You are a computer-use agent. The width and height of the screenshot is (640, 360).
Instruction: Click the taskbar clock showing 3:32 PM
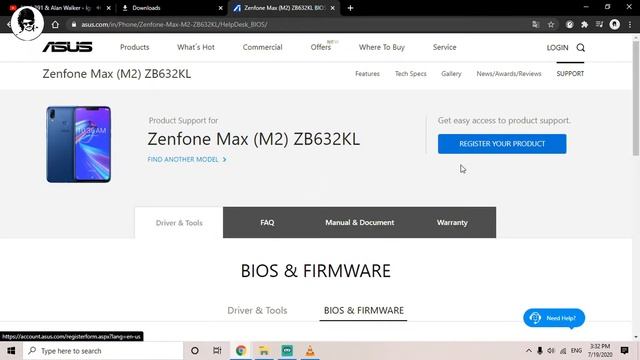tap(600, 351)
